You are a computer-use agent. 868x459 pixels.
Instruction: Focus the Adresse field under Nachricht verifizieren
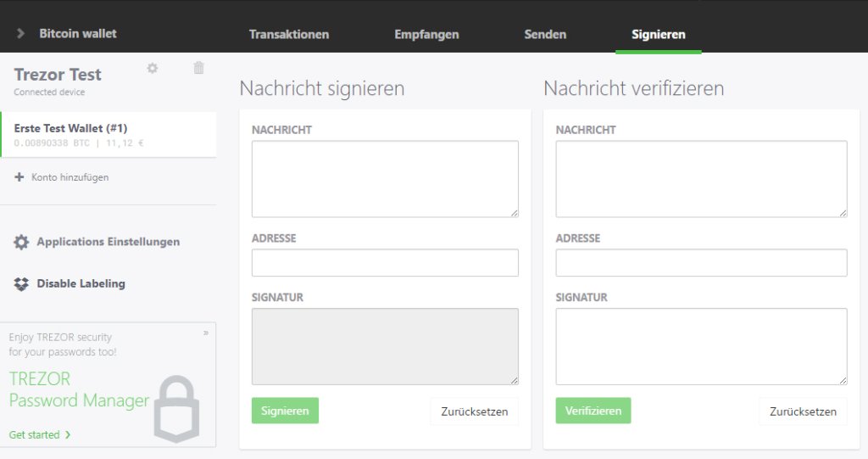point(701,263)
